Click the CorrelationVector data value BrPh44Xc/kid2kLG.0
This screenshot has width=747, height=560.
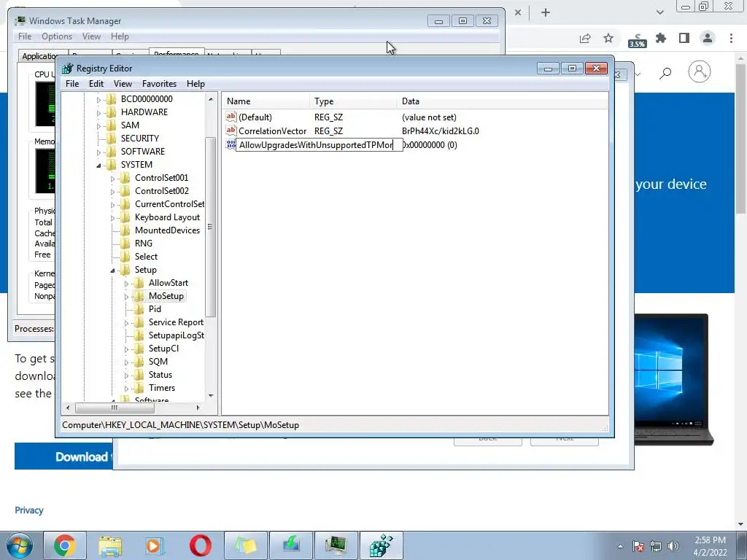tap(440, 131)
